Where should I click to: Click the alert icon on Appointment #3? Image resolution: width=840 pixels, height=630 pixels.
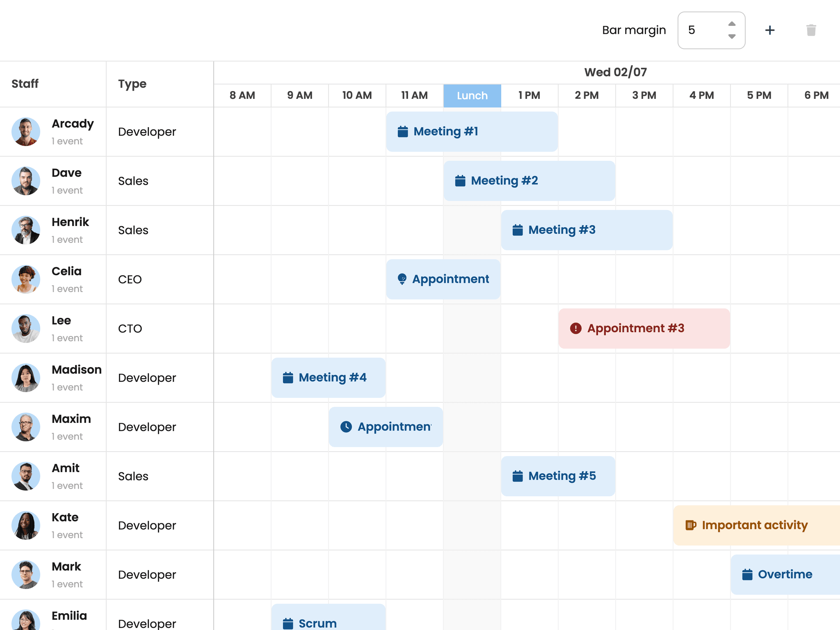tap(576, 328)
